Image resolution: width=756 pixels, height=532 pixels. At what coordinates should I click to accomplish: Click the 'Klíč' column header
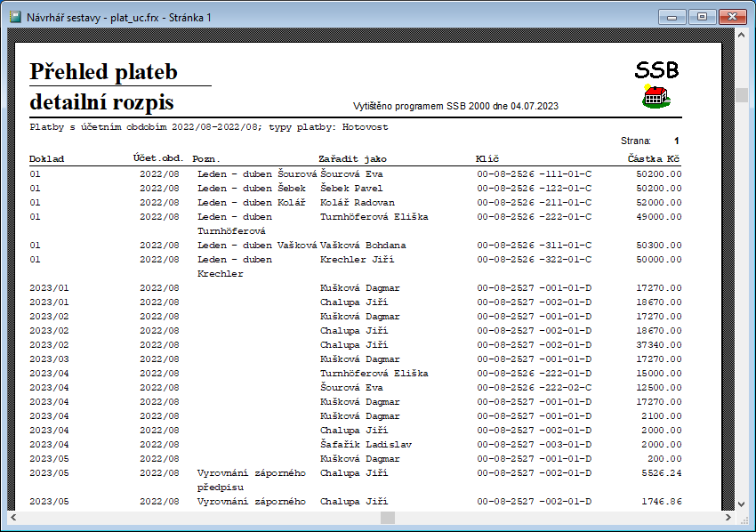487,159
